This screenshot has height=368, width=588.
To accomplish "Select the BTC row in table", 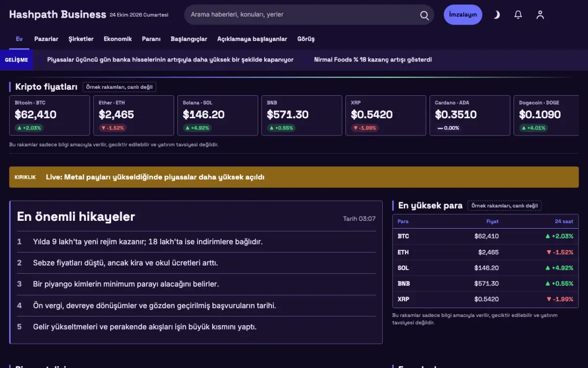I will click(486, 237).
